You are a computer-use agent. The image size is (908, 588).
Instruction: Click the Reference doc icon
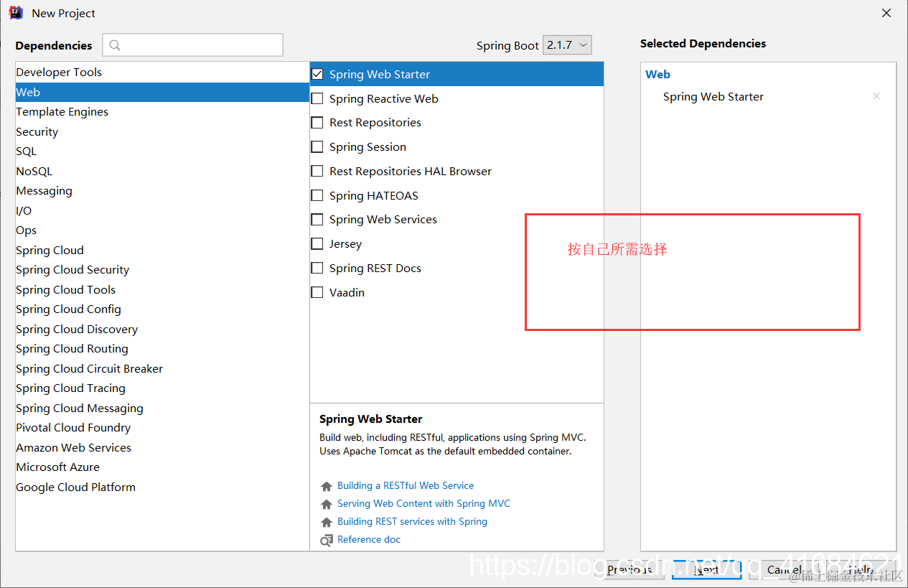pos(327,540)
